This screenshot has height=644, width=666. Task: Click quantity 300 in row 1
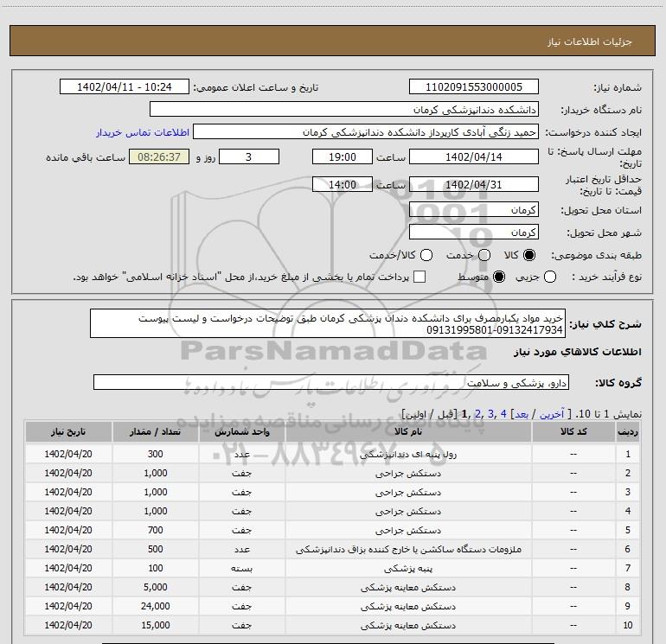156,454
